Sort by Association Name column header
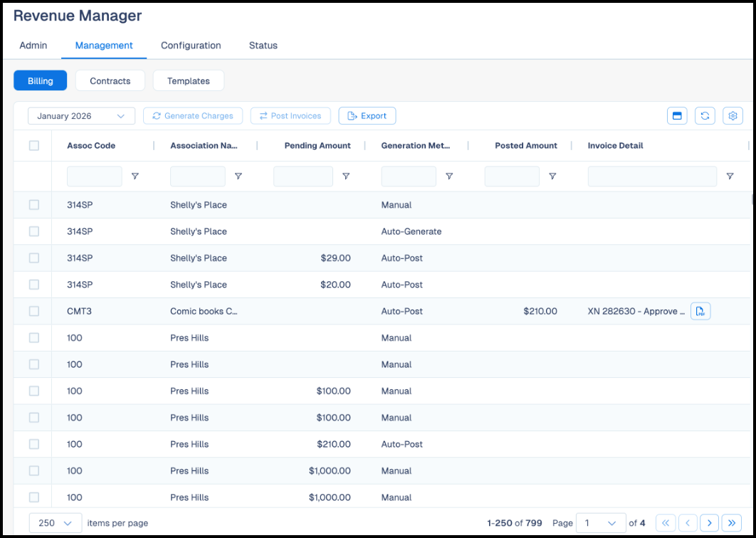Viewport: 756px width, 538px height. pyautogui.click(x=204, y=146)
